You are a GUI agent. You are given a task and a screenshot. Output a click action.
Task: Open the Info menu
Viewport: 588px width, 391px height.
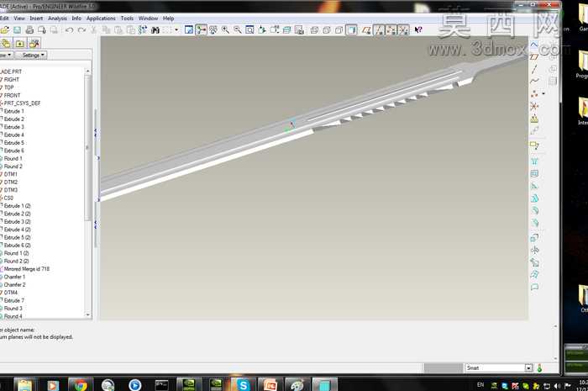(x=76, y=18)
